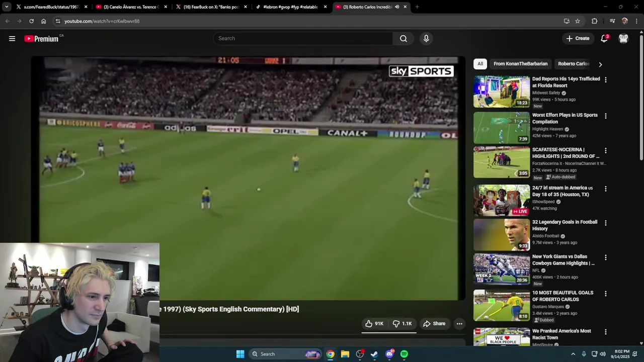Open more actions menu under video
Viewport: 644px width, 362px height.
tap(459, 324)
